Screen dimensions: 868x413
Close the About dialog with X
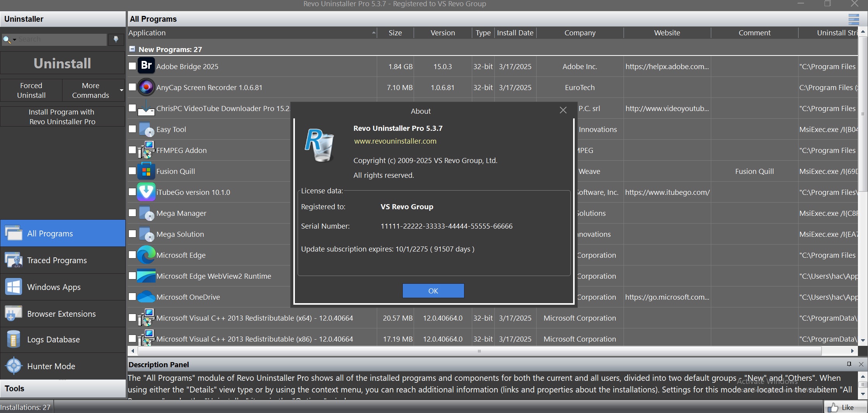click(x=563, y=110)
